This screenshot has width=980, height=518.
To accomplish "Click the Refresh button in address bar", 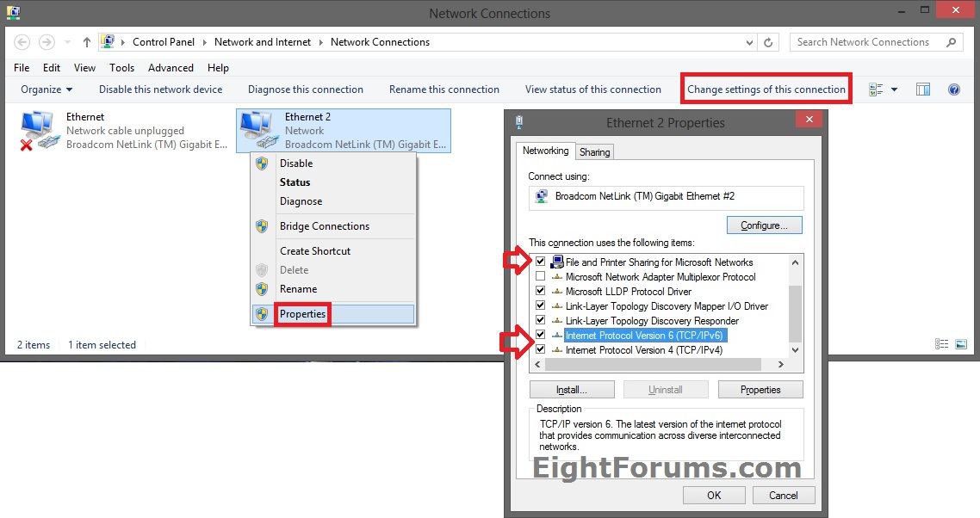I will 769,42.
